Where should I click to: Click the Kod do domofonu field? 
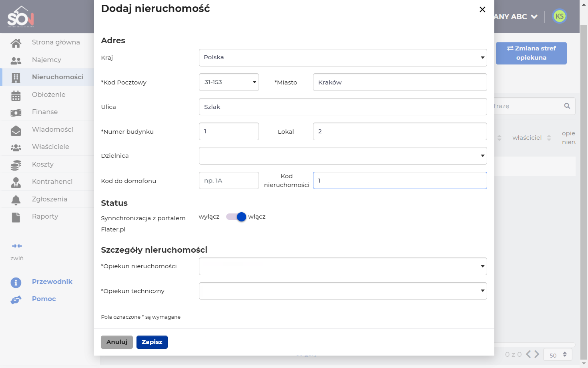tap(229, 181)
